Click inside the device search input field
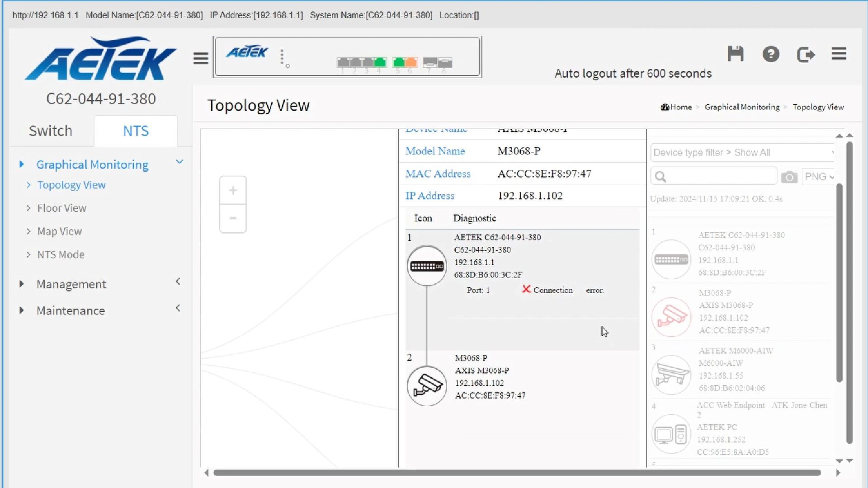The width and height of the screenshot is (868, 488). click(714, 176)
